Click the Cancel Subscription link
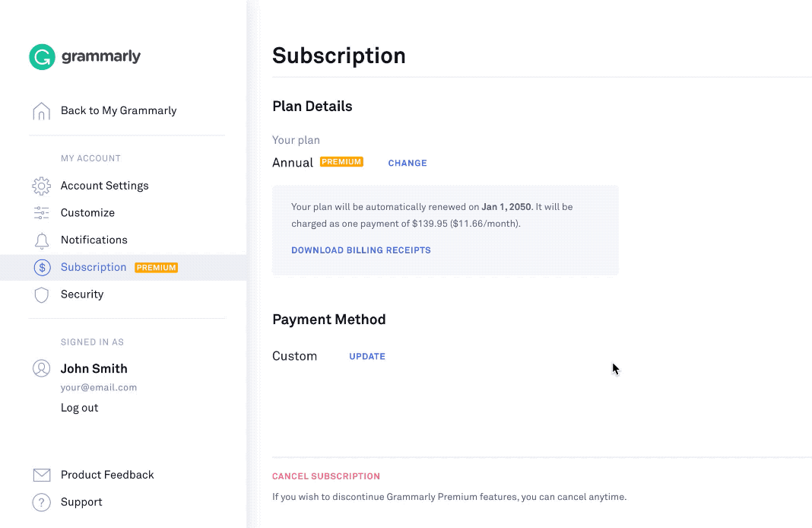The height and width of the screenshot is (528, 812). point(326,476)
